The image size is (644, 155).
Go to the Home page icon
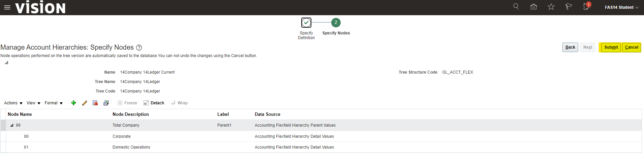coord(533,7)
